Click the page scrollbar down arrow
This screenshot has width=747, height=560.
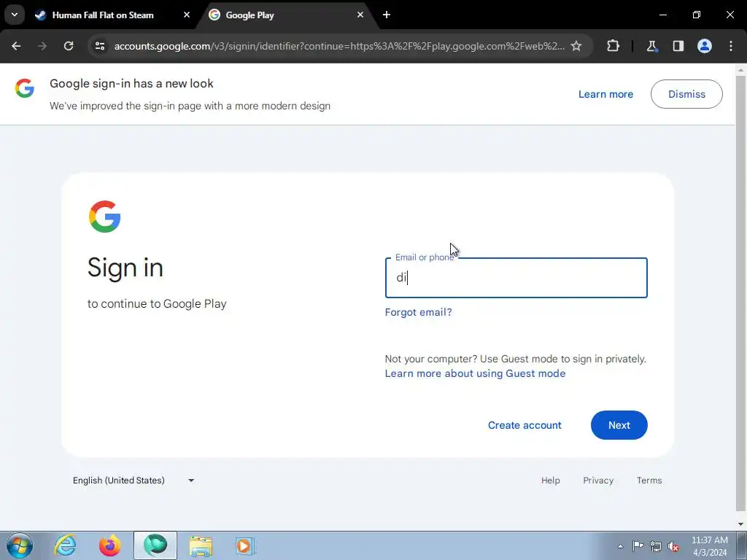tap(740, 524)
